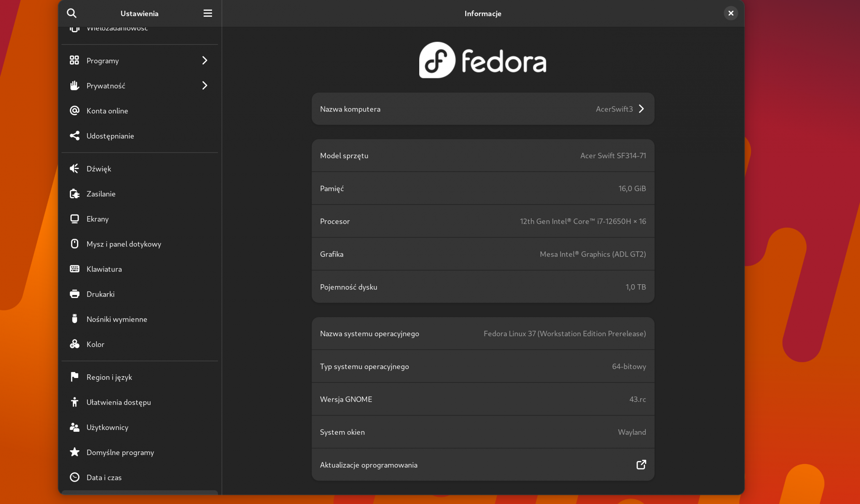
Task: Select Data i czas in the sidebar
Action: click(x=104, y=477)
